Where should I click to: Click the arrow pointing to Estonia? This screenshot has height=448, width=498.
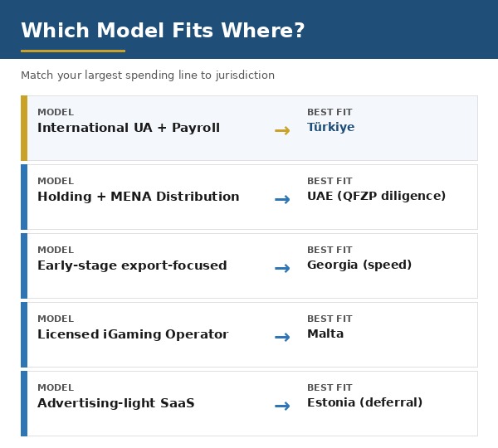(x=282, y=406)
